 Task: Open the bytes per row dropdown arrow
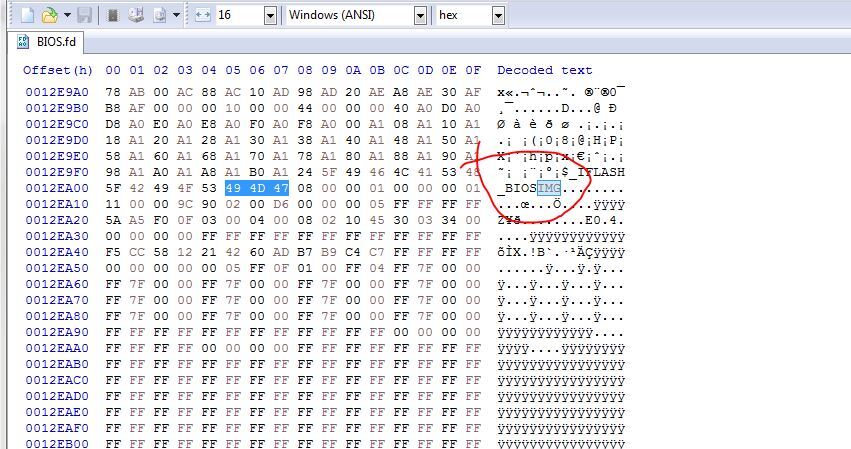coord(270,16)
